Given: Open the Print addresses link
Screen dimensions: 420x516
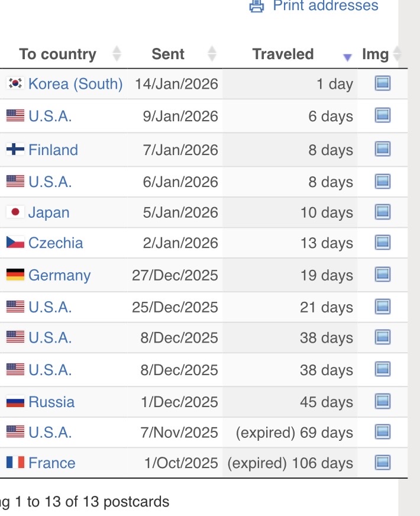Looking at the screenshot, I should coord(325,6).
